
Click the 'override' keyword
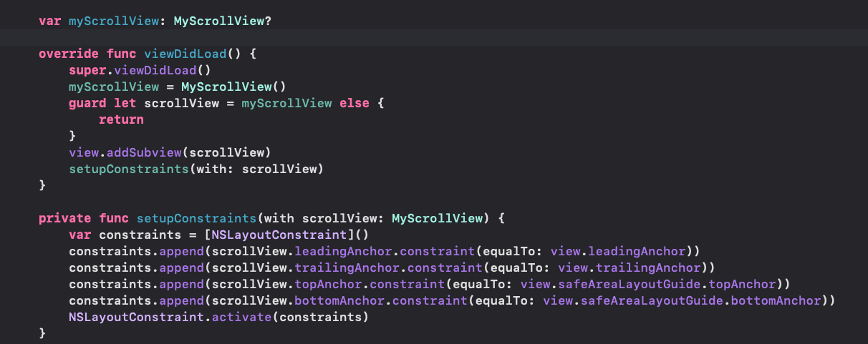65,54
